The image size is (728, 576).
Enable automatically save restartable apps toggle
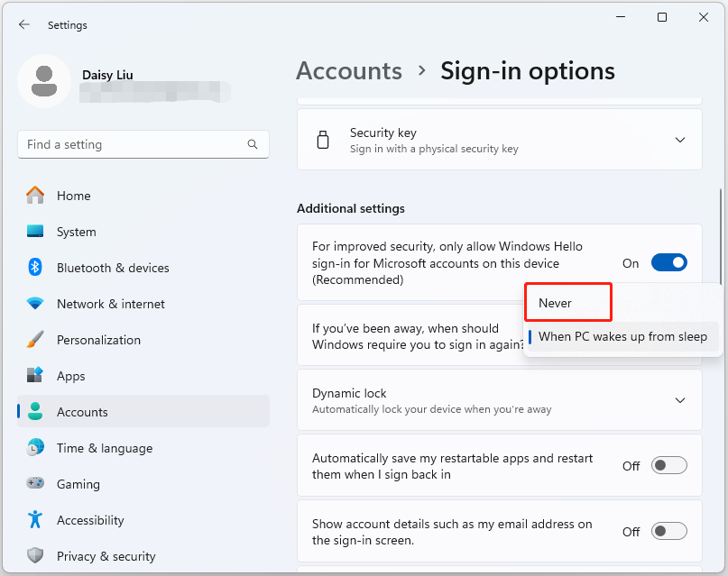[669, 466]
